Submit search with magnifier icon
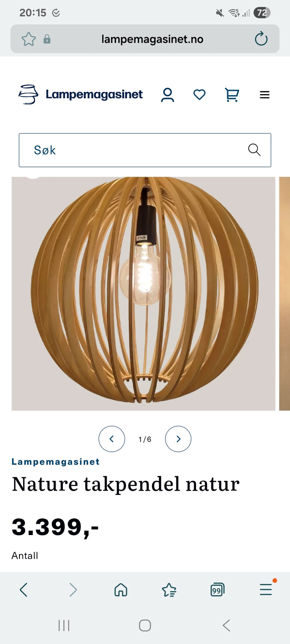The width and height of the screenshot is (290, 644). [x=254, y=150]
